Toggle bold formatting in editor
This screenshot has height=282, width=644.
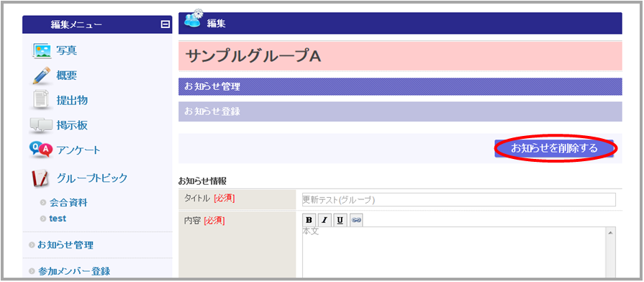pos(309,220)
